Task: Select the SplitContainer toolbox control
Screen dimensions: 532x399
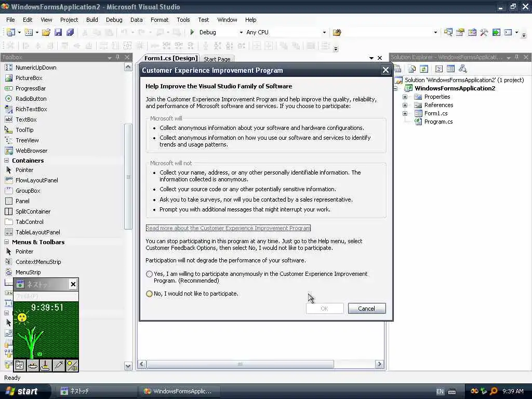Action: click(33, 211)
